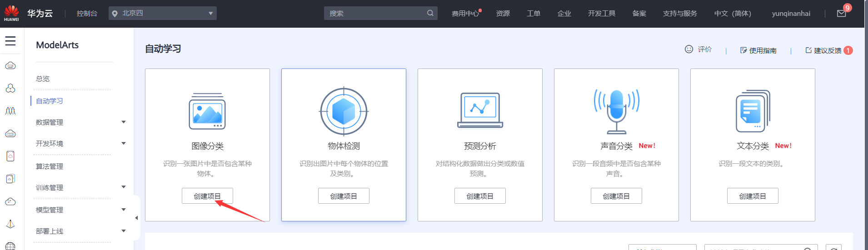
Task: Click the Huawei logo icon
Action: pyautogui.click(x=12, y=13)
